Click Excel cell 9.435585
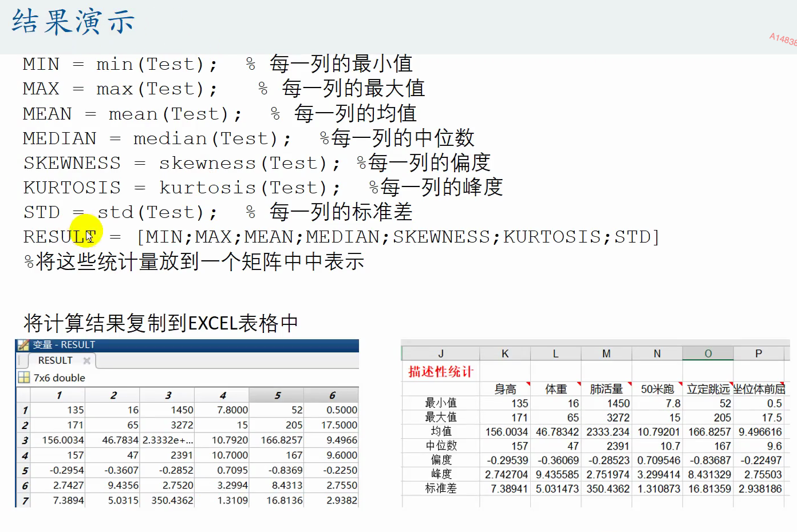The image size is (797, 532). 556,474
